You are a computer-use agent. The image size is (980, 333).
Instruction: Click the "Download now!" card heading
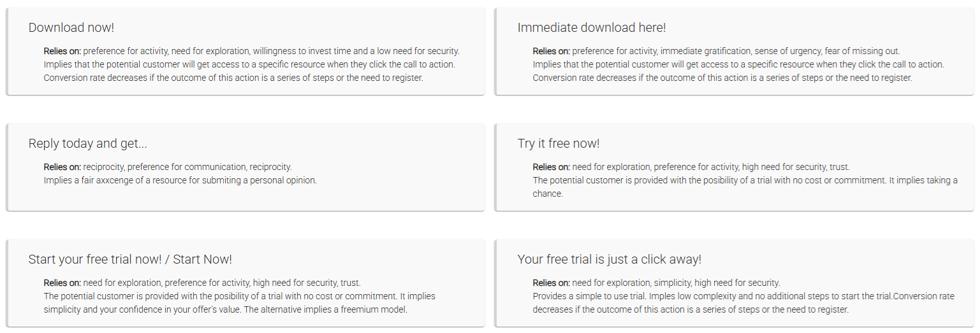point(71,27)
